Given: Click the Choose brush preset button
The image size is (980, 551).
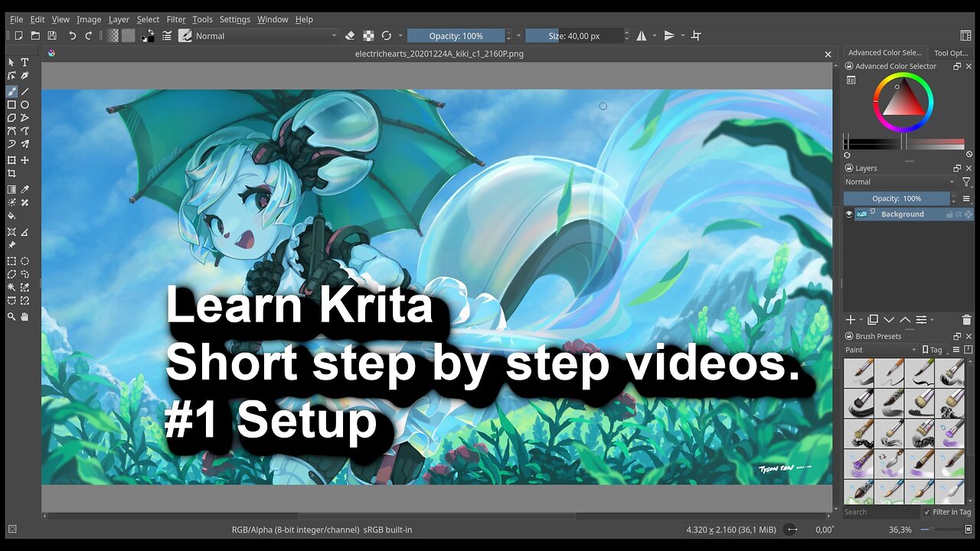Looking at the screenshot, I should (x=185, y=35).
